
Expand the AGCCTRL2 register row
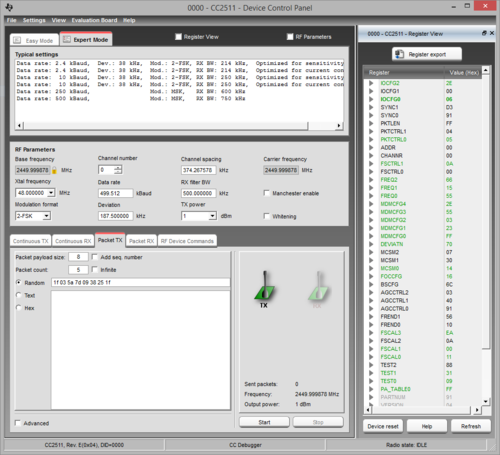coord(371,292)
